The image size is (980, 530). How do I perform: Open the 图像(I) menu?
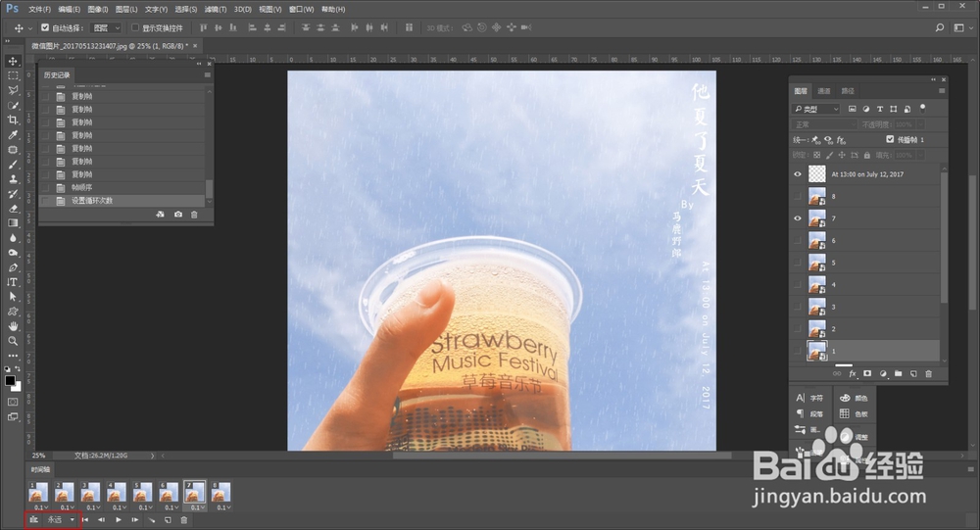[98, 10]
